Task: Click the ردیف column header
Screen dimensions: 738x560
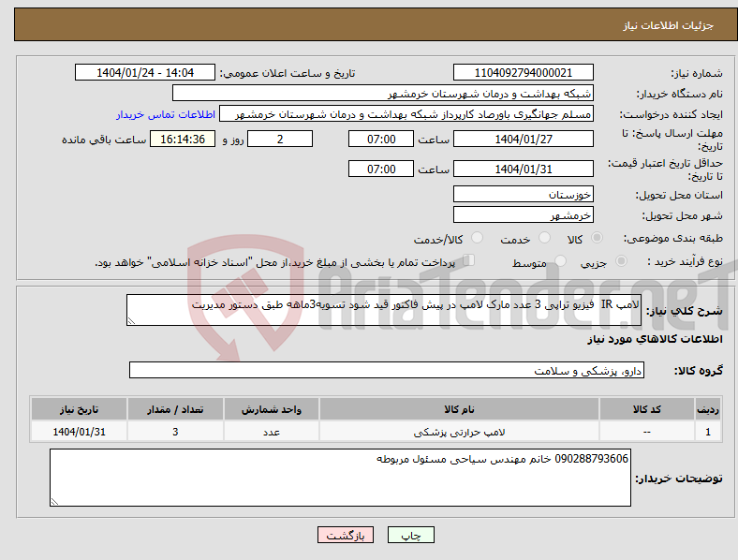Action: click(708, 409)
